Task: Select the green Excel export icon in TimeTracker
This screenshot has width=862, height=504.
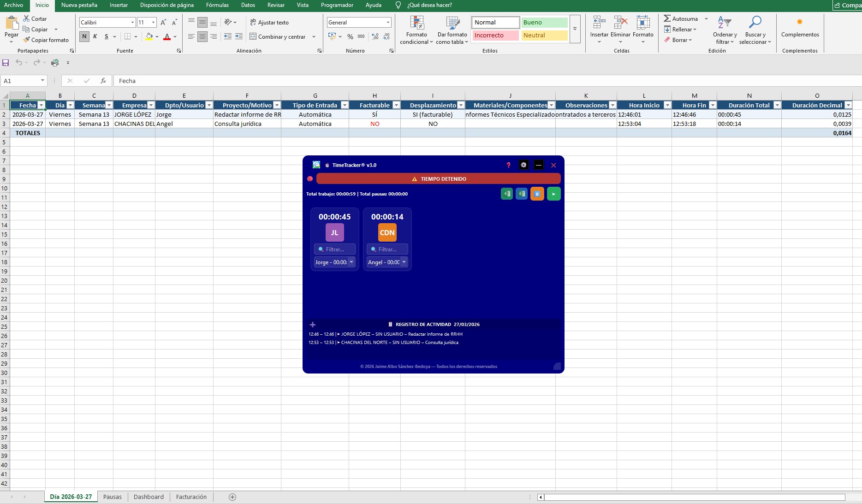Action: (506, 194)
